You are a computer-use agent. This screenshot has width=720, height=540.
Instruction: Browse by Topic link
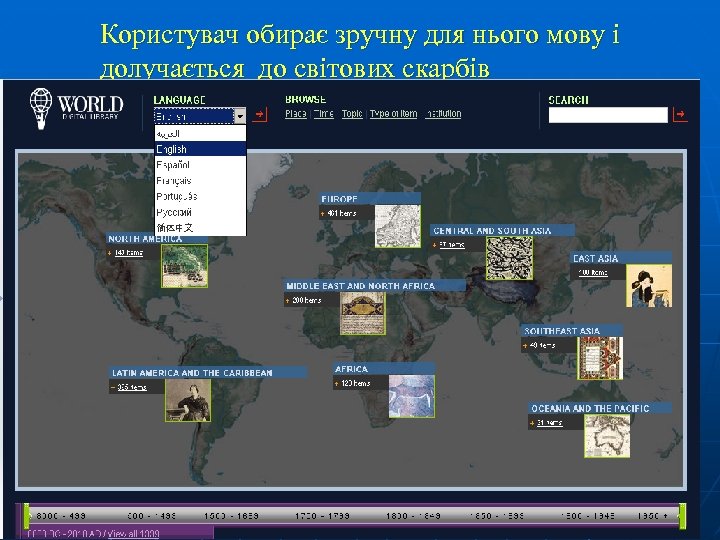352,113
